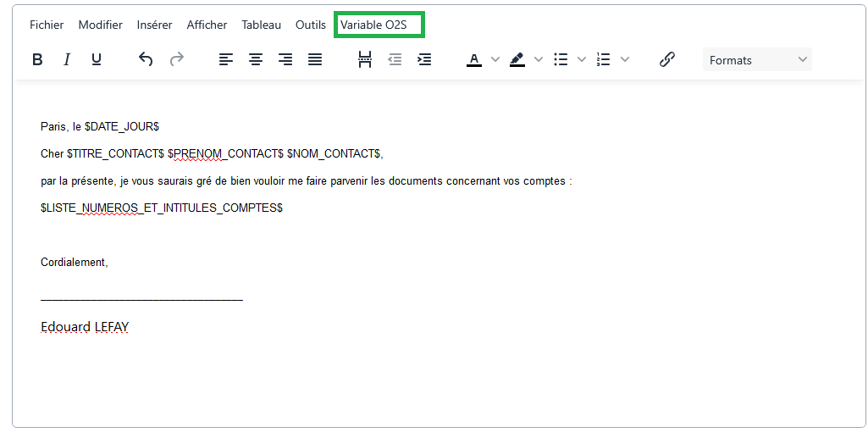868x438 pixels.
Task: Click the redo arrow icon
Action: coord(176,59)
